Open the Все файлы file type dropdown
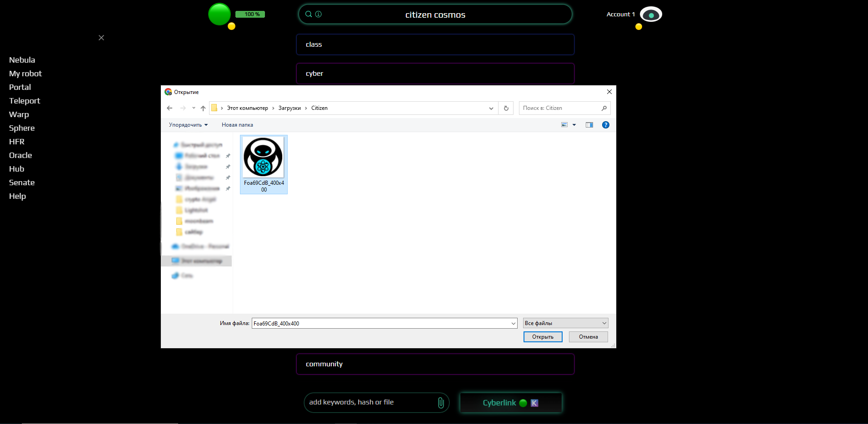This screenshot has width=868, height=424. coord(566,323)
